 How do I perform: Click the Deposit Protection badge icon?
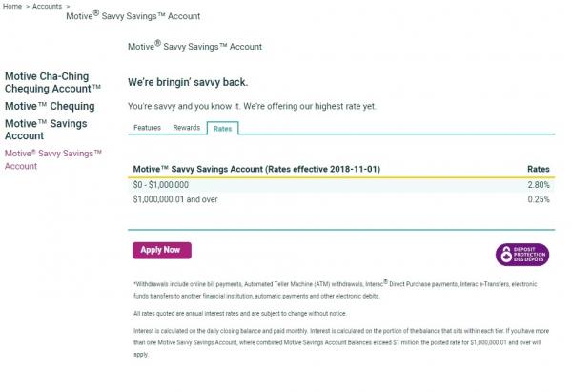click(x=521, y=255)
